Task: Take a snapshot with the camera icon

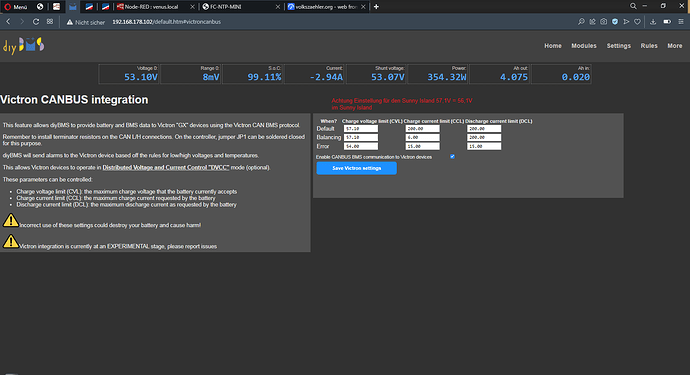Action: point(604,22)
